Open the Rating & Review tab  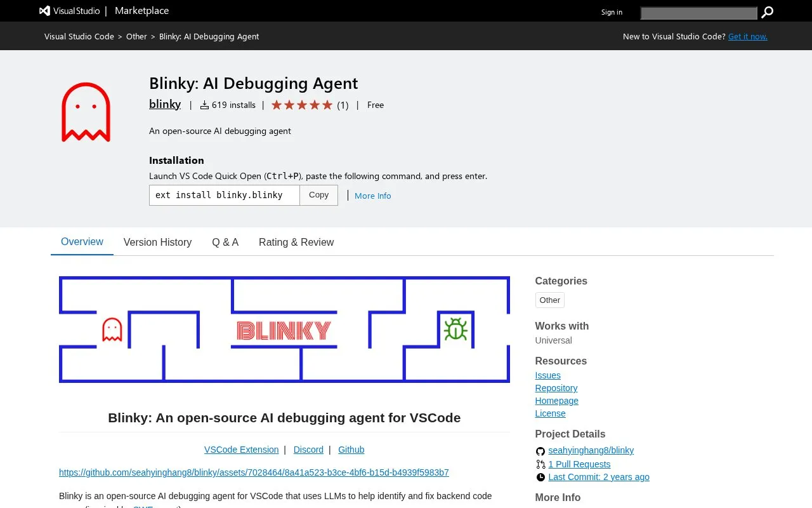point(296,242)
